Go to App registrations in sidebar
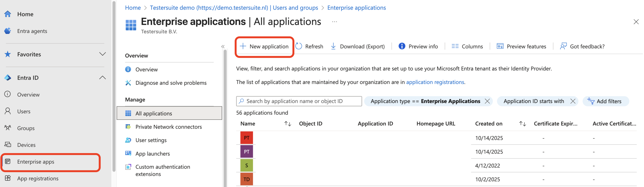Image resolution: width=644 pixels, height=187 pixels. click(38, 178)
